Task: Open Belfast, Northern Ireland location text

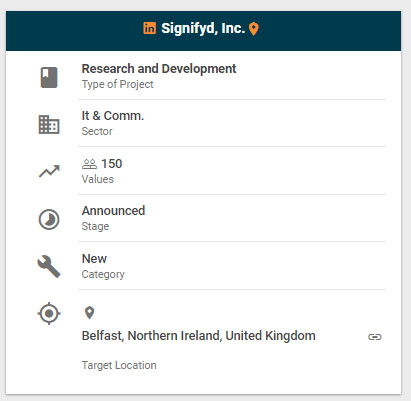Action: tap(199, 336)
